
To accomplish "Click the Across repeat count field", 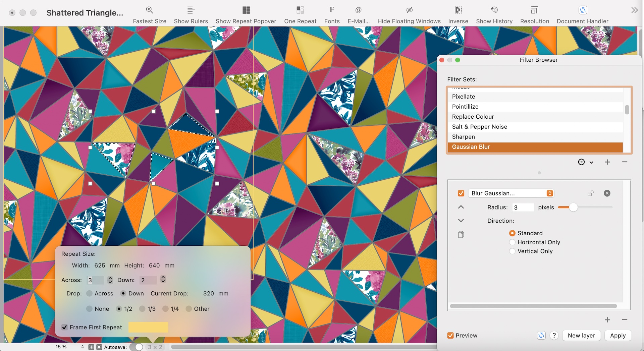I will coord(96,280).
